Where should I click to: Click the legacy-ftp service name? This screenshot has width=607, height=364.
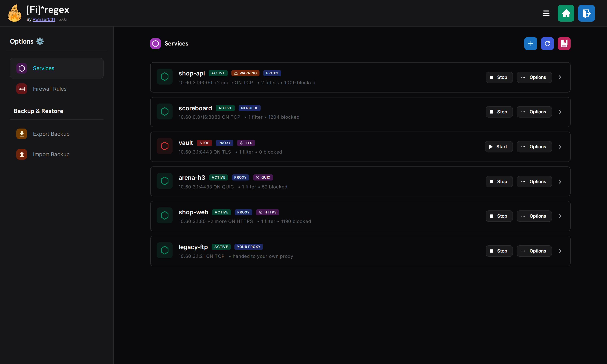point(193,247)
